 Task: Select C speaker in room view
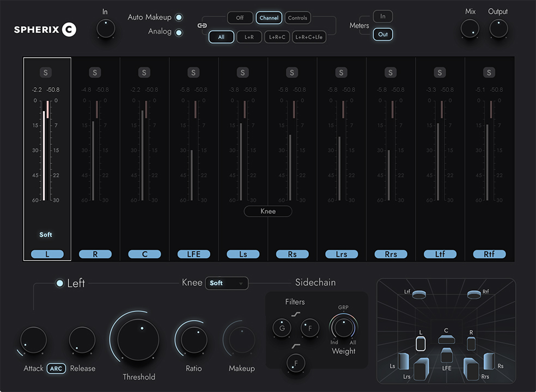[x=447, y=339]
